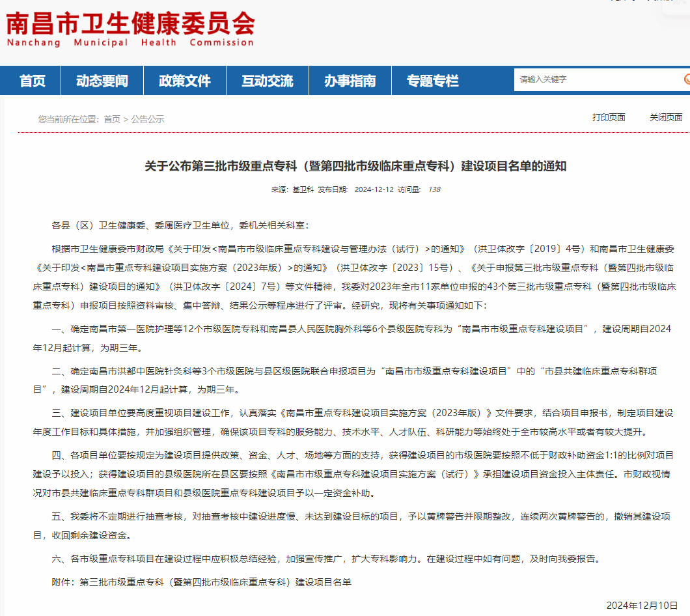Click the orange search icon in search box

click(x=687, y=79)
